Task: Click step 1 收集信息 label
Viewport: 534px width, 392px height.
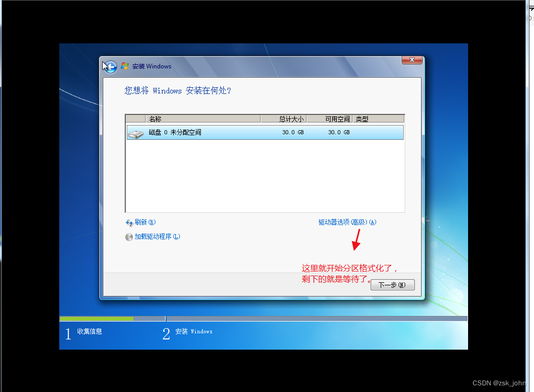Action: 89,331
